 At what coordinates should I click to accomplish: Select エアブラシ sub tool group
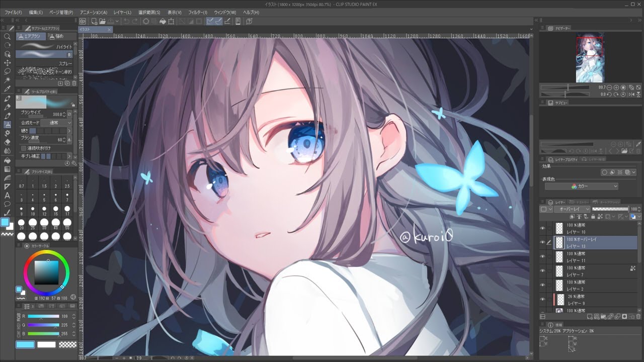click(x=31, y=36)
